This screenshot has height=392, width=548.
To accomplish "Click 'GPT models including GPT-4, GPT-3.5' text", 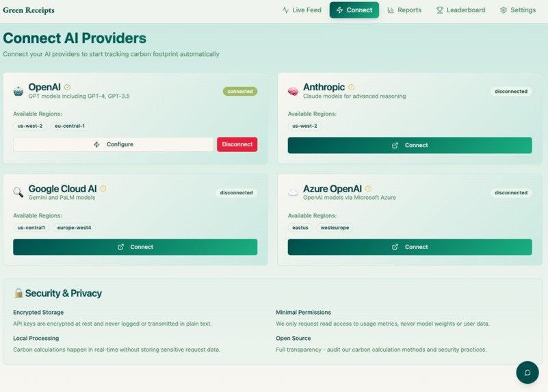I will point(79,96).
